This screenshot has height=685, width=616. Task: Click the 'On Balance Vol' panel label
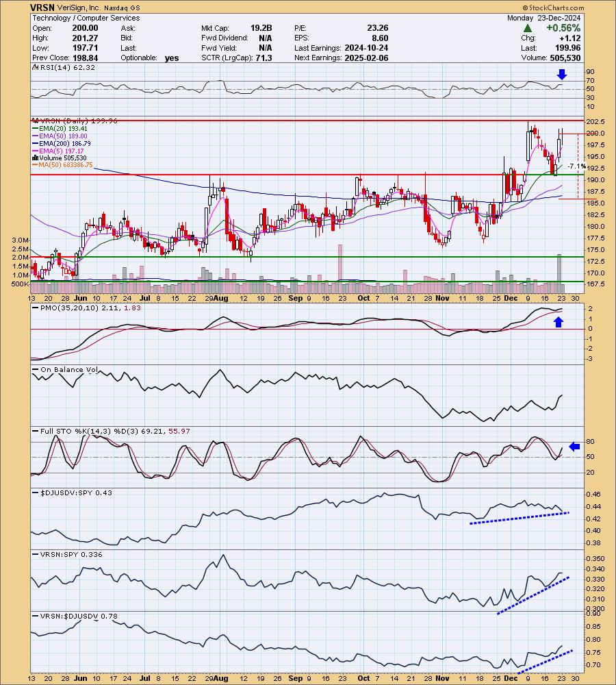69,370
